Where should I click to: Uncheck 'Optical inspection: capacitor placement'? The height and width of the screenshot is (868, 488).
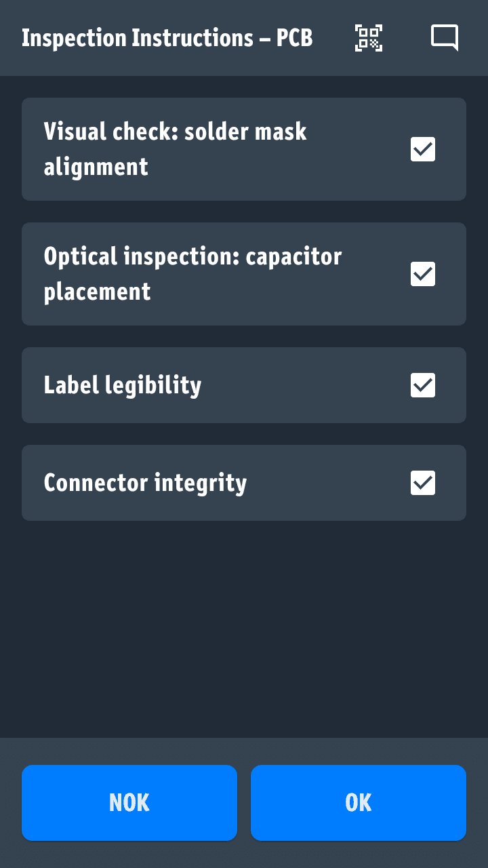coord(422,274)
